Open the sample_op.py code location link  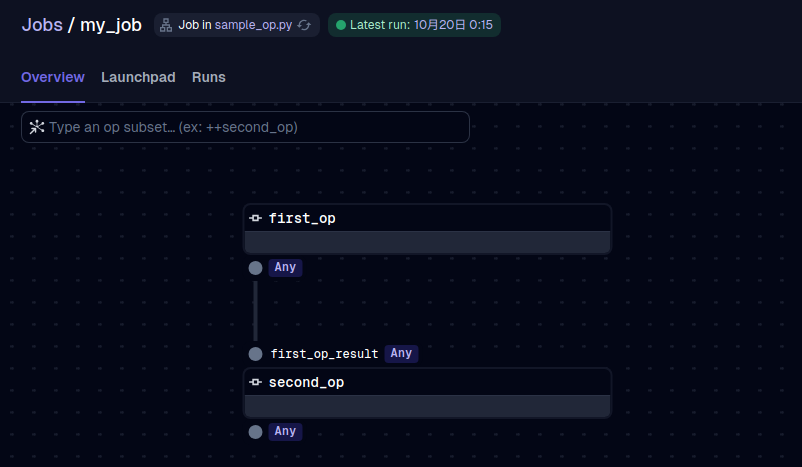[253, 25]
